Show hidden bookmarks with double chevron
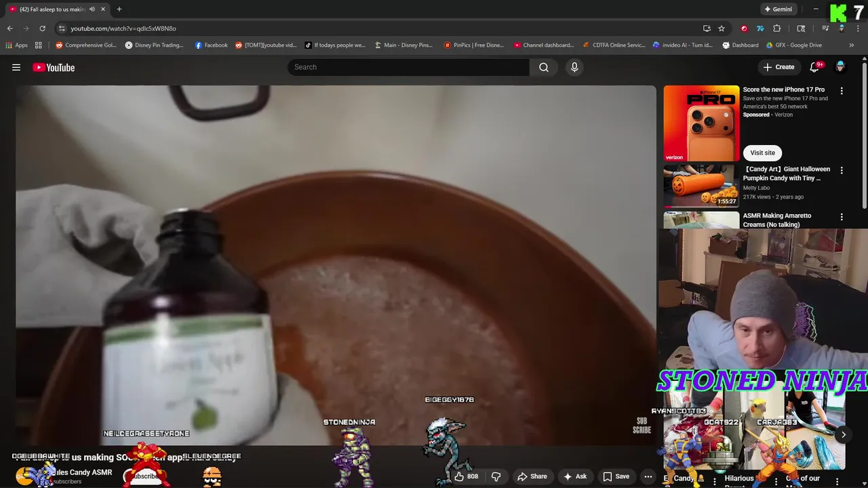 point(851,45)
